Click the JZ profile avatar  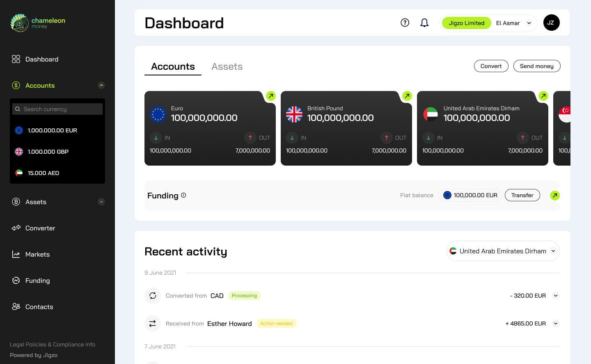tap(551, 23)
